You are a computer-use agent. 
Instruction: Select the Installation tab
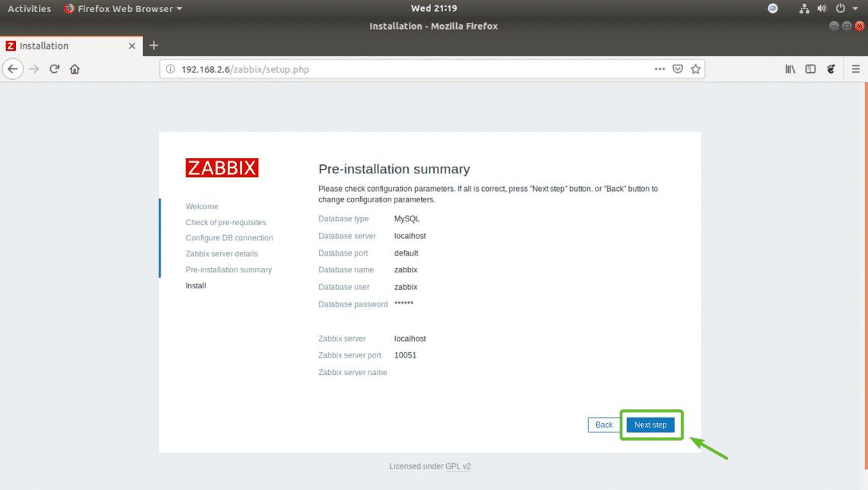click(x=72, y=46)
